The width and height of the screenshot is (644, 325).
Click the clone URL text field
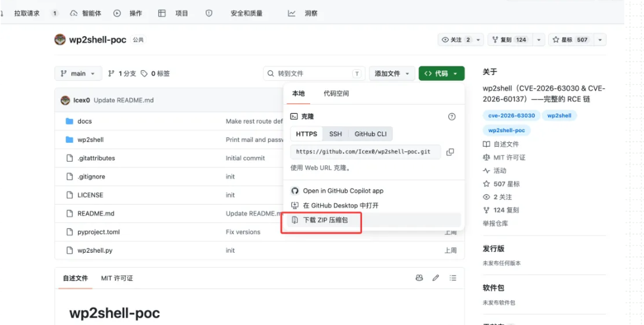click(x=365, y=152)
